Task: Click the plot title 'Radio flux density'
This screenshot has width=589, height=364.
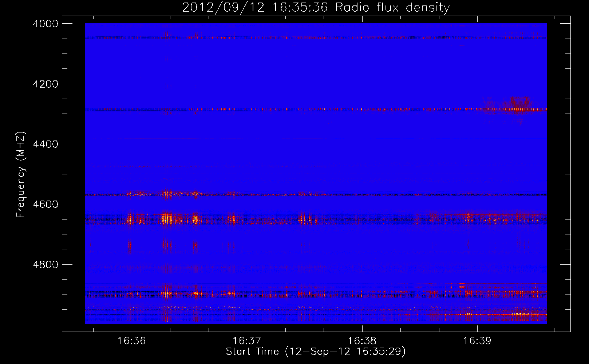Action: point(392,8)
